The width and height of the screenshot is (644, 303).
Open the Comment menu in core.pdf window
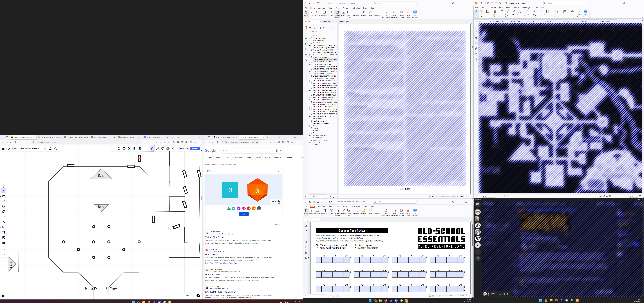click(x=322, y=8)
